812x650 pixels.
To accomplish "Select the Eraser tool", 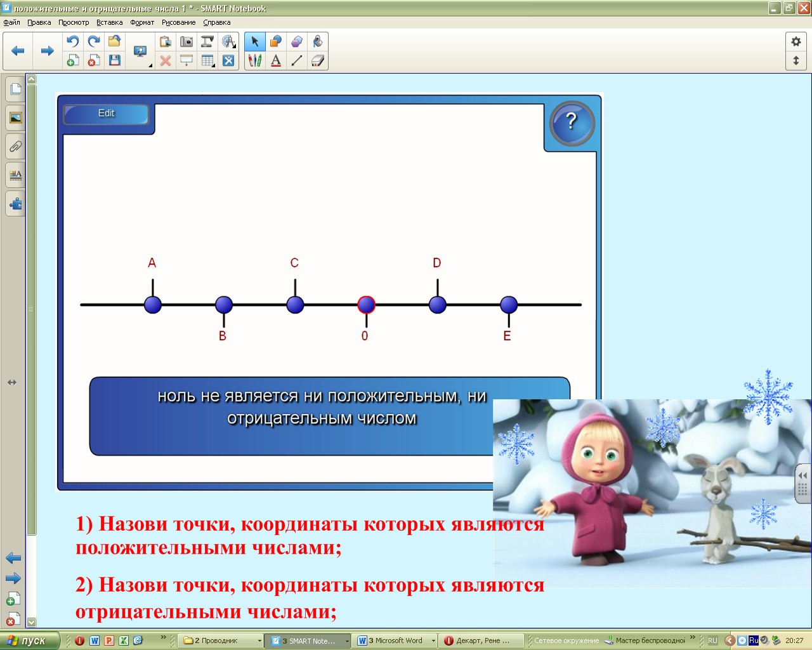I will click(318, 60).
